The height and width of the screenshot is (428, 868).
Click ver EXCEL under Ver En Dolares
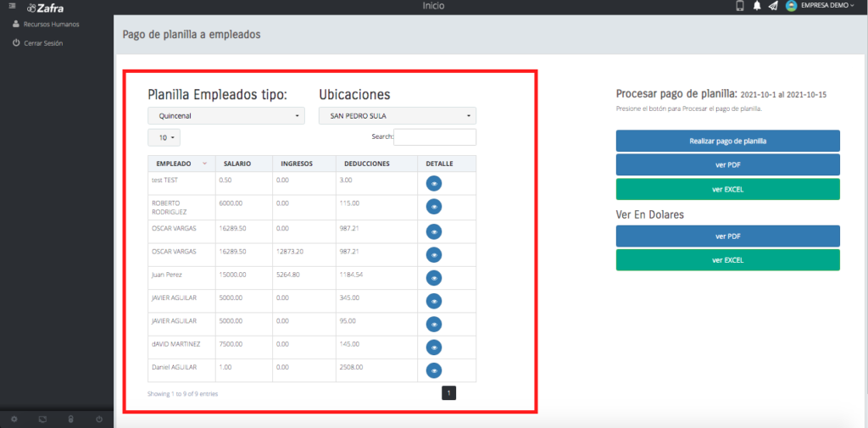click(x=728, y=259)
